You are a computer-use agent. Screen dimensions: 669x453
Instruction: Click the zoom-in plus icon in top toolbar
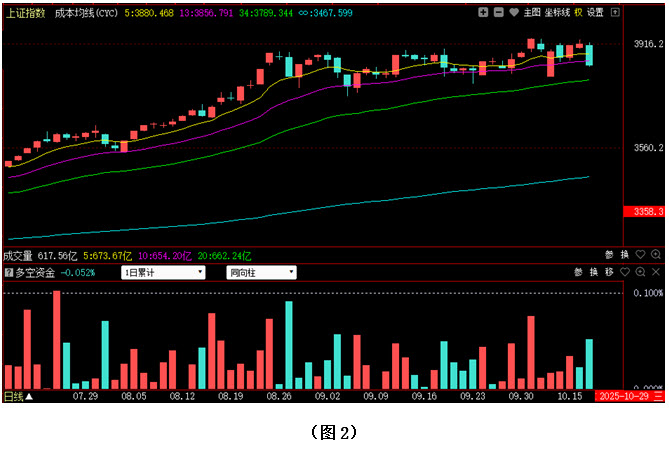pos(484,13)
